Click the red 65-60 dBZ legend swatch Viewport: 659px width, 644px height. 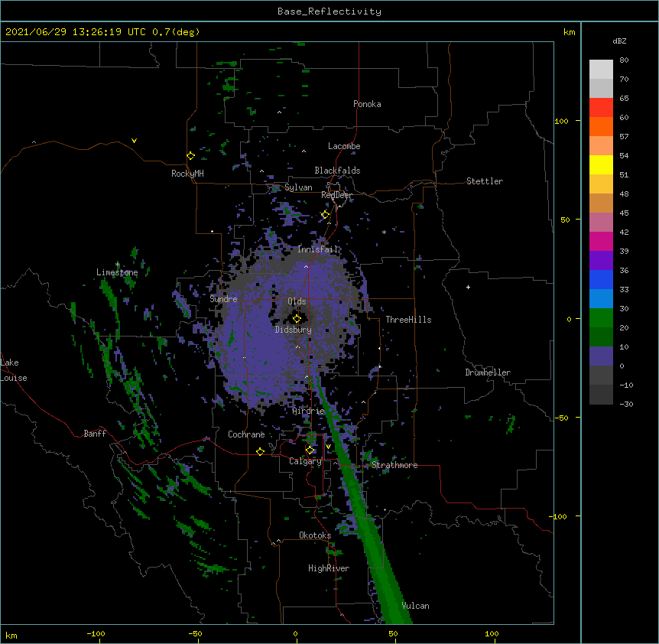coord(601,107)
